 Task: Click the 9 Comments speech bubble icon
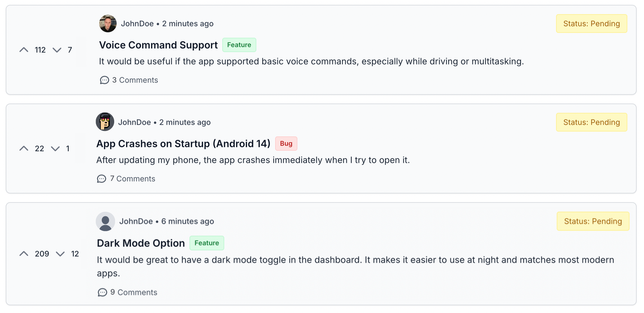(x=102, y=292)
